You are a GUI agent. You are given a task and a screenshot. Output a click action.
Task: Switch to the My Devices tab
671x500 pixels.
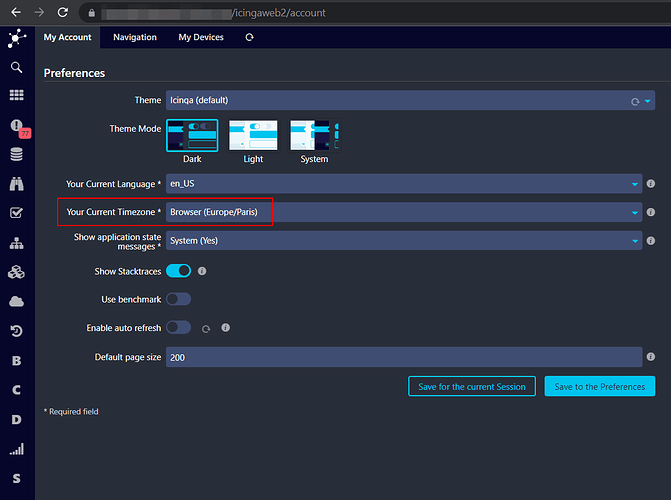[201, 37]
